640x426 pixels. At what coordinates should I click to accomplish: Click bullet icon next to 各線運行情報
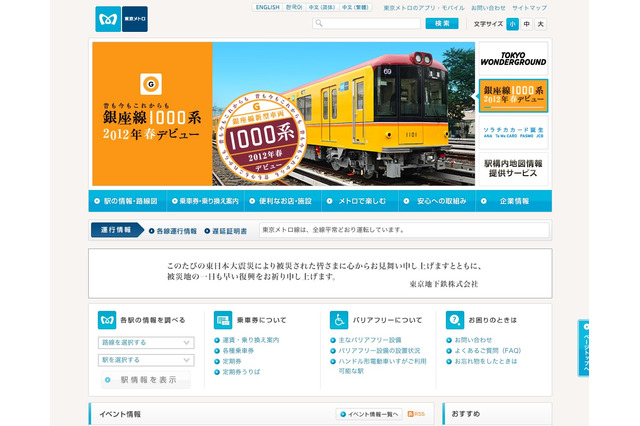point(151,231)
